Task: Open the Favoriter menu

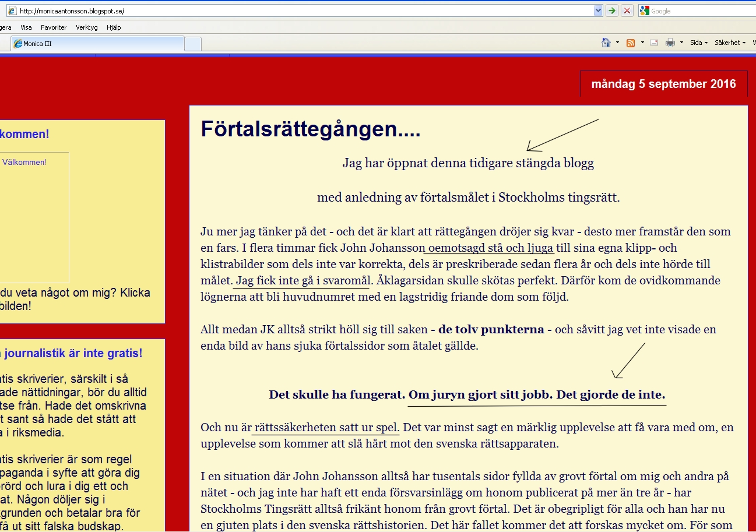Action: (54, 27)
